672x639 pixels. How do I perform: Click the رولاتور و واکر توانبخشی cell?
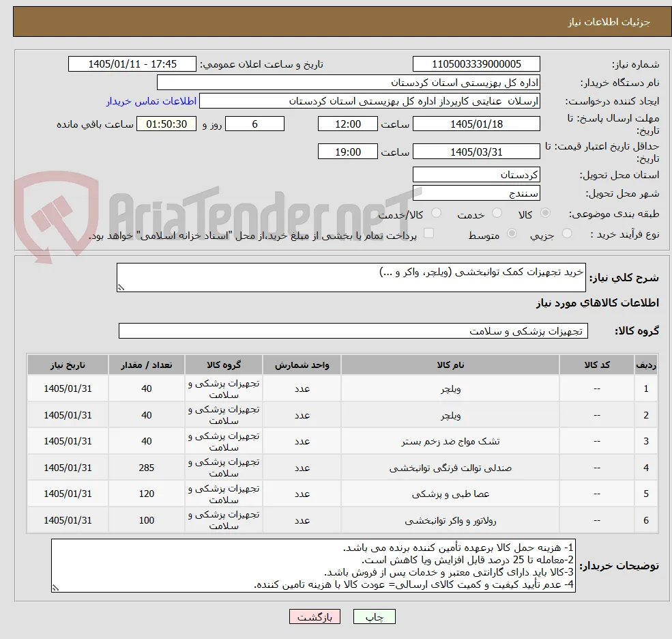[x=450, y=520]
